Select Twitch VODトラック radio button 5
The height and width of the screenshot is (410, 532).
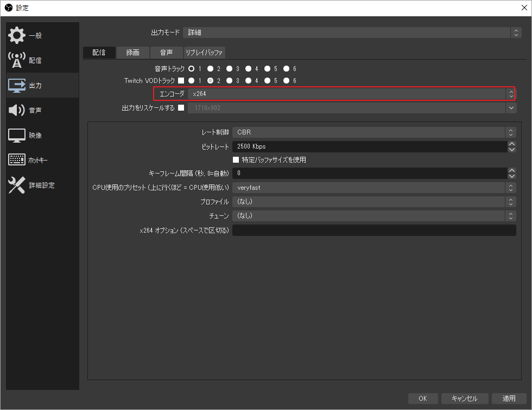pos(267,81)
